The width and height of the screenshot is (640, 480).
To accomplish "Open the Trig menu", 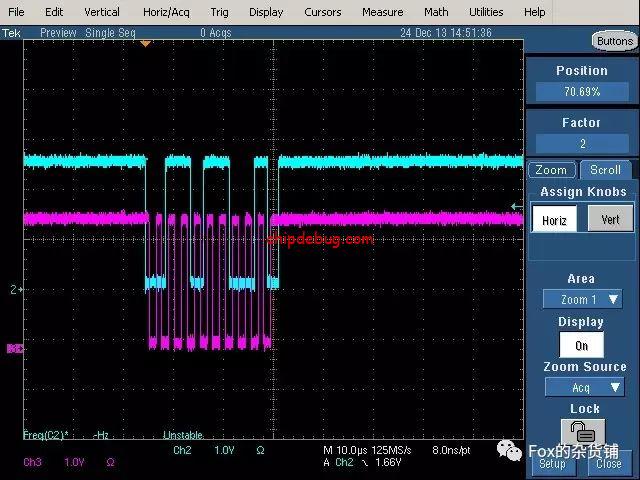I will 219,12.
